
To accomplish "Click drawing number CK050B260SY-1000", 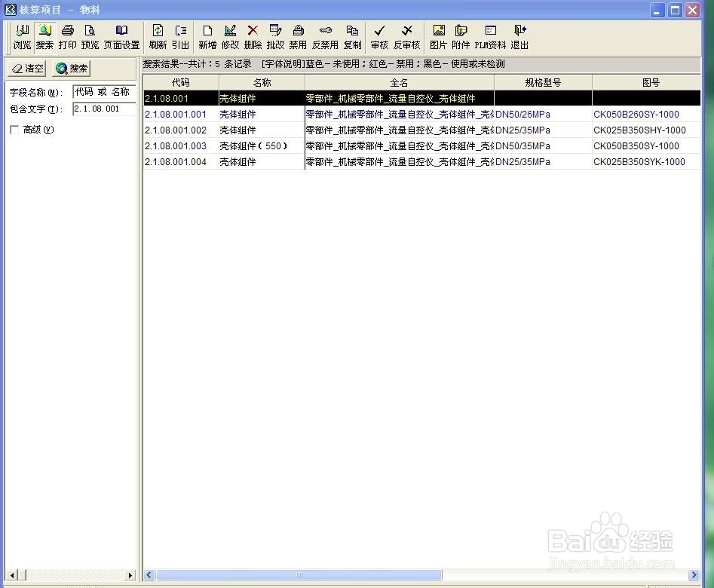I will coord(636,115).
